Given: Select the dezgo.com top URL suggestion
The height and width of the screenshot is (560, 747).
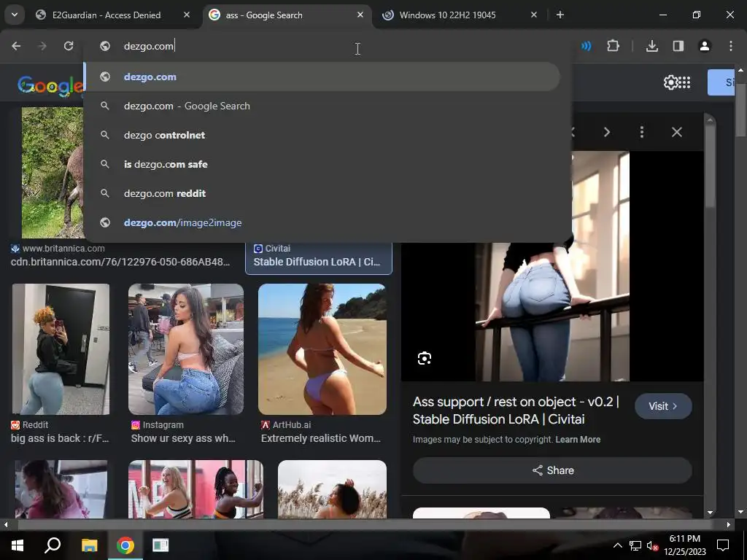Looking at the screenshot, I should pyautogui.click(x=322, y=77).
